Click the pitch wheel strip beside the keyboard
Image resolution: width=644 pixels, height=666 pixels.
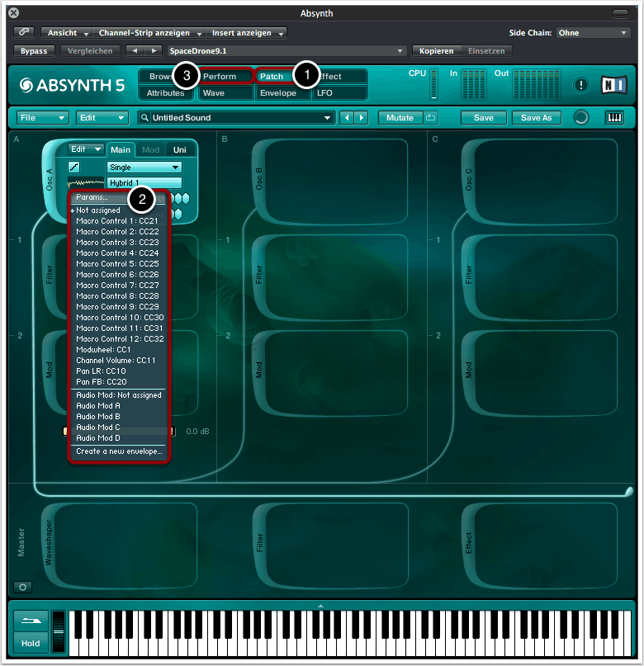pos(58,631)
